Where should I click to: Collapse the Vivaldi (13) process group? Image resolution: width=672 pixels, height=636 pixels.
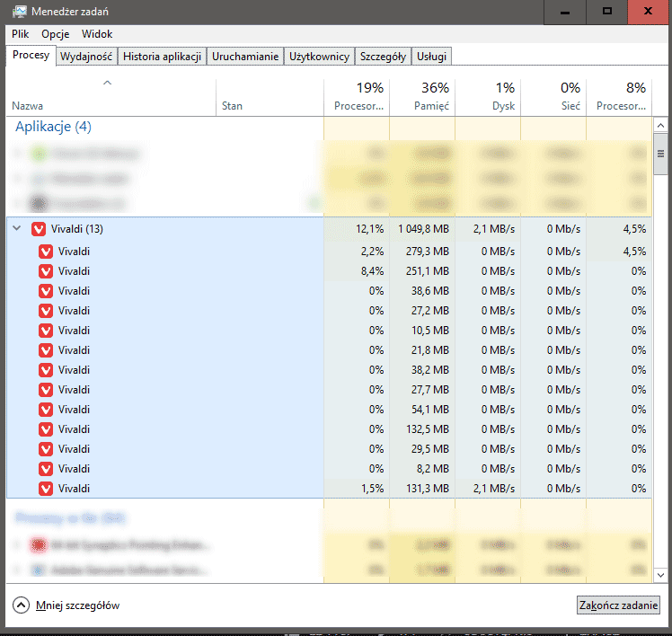coord(17,228)
